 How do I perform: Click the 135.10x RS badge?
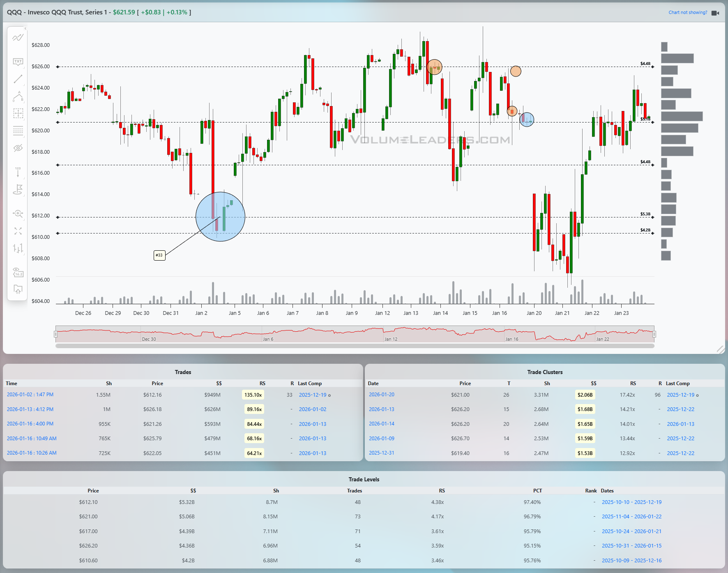253,395
